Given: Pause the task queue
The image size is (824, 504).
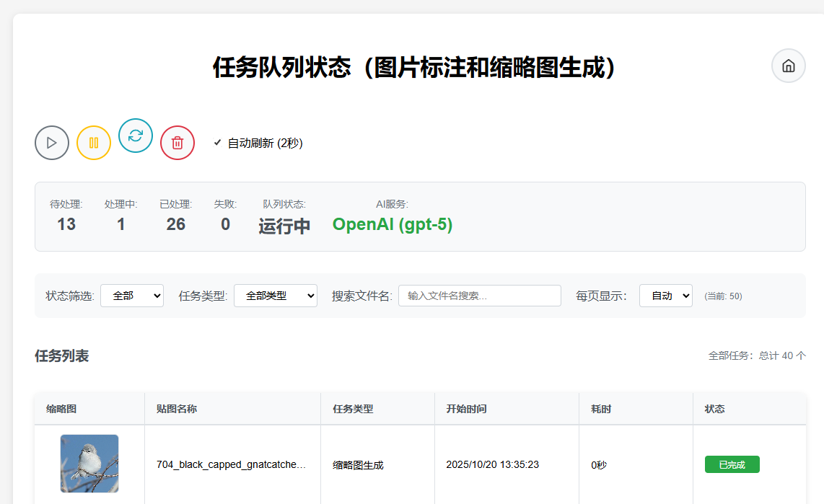Looking at the screenshot, I should 94,143.
